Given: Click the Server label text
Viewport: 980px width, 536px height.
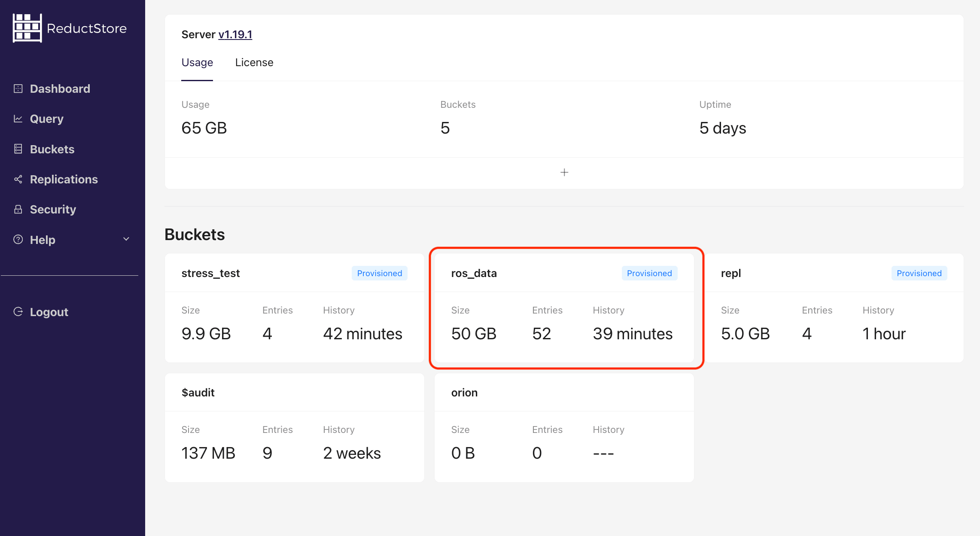Looking at the screenshot, I should point(198,34).
